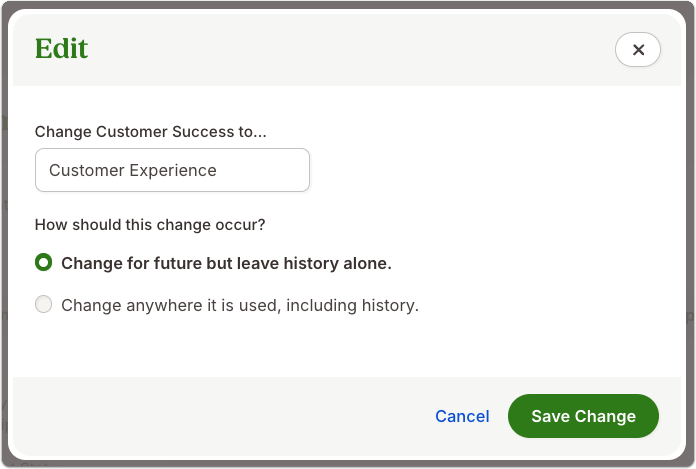Viewport: 696px width, 469px height.
Task: Focus the Customer Experience text field
Action: 172,170
